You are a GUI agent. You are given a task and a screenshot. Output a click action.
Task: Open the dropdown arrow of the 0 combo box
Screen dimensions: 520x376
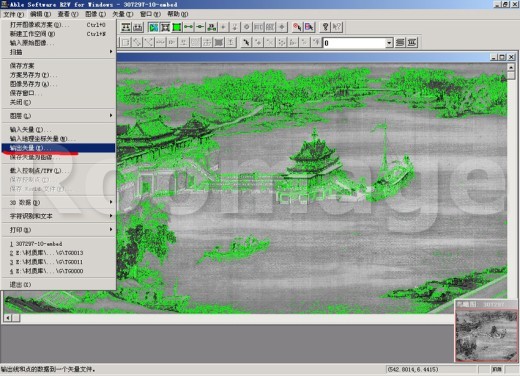[x=389, y=43]
